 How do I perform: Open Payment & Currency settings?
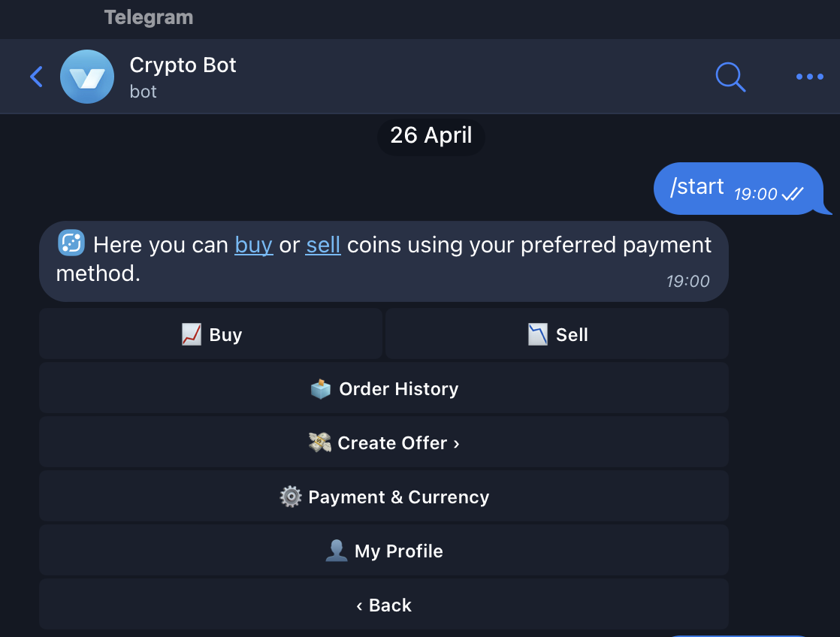tap(398, 497)
